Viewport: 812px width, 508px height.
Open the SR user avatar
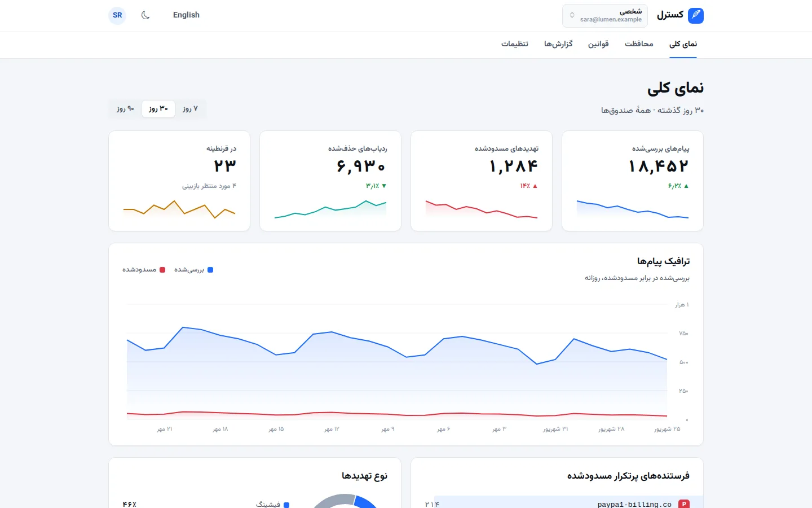coord(117,15)
